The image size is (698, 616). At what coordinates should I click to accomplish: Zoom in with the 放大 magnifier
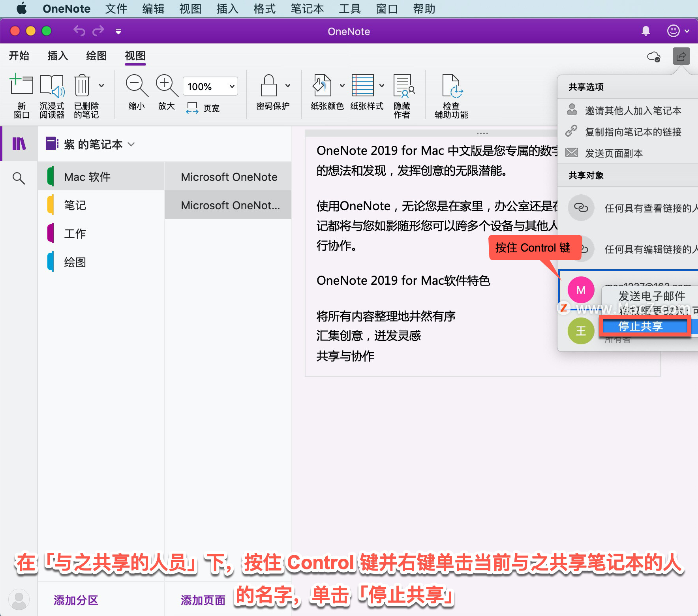tap(167, 92)
